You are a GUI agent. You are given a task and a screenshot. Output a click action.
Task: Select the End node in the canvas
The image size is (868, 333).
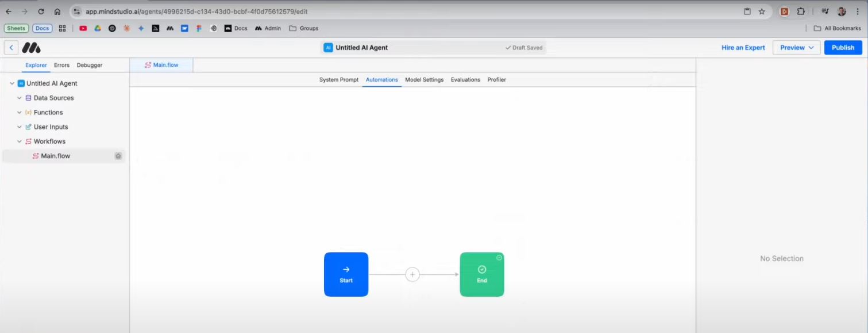(481, 274)
